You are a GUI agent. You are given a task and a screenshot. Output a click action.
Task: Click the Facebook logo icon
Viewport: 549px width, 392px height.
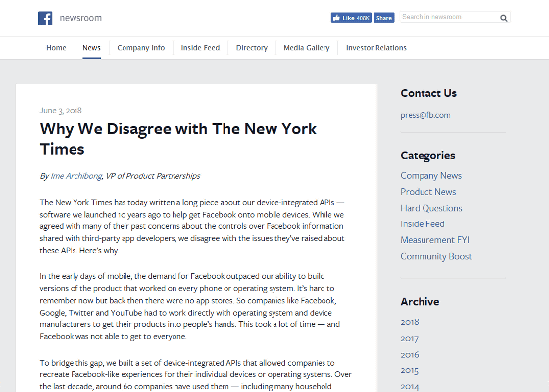[x=45, y=19]
